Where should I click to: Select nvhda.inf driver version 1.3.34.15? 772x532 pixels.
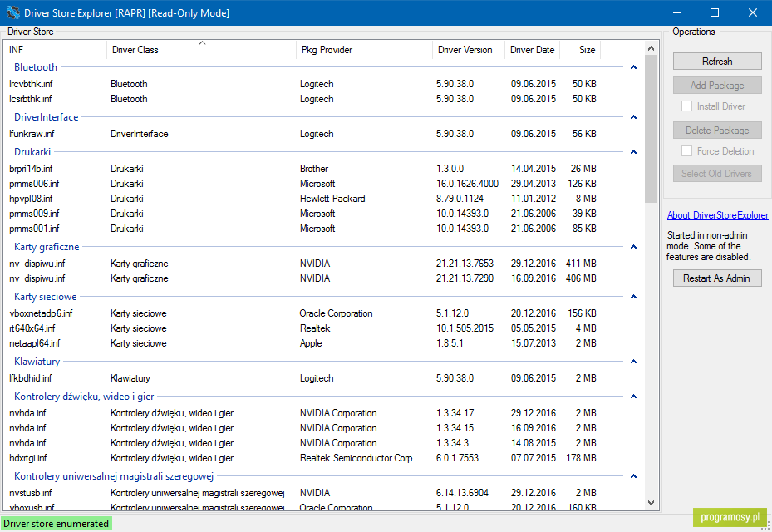[x=302, y=428]
